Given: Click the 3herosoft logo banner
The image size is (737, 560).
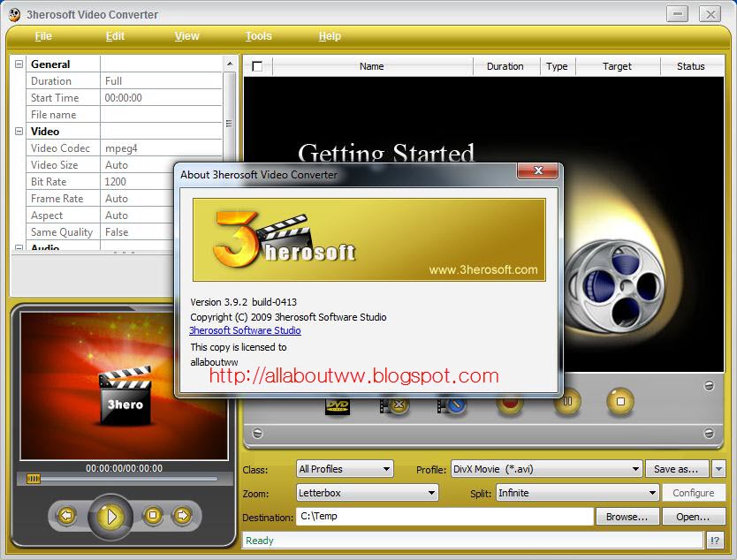Looking at the screenshot, I should coord(369,239).
